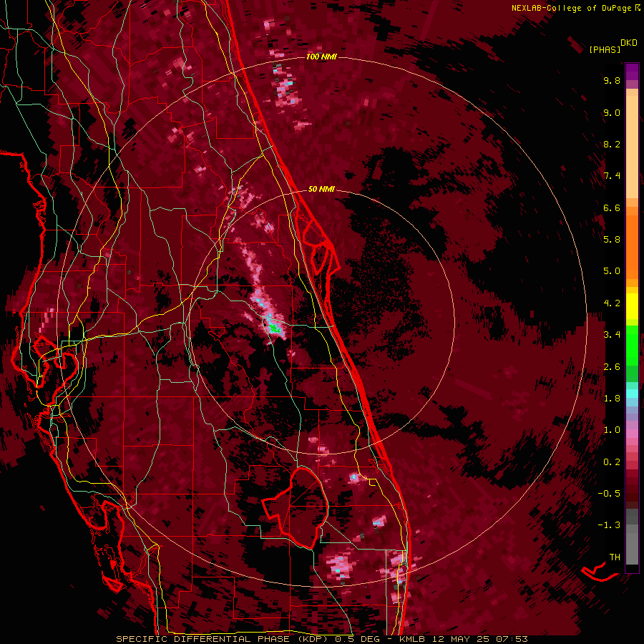Pick the bright green segment of color bar

[x=632, y=345]
